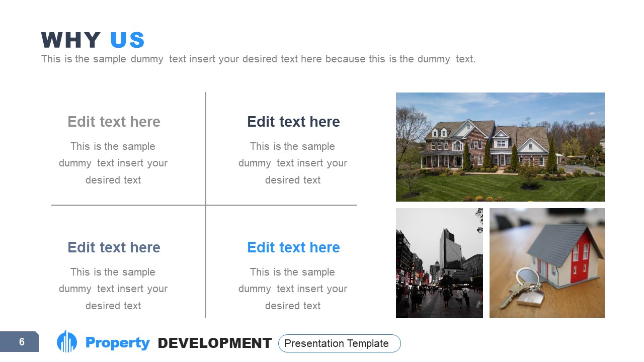Image resolution: width=644 pixels, height=362 pixels.
Task: Click the dummy text beneath bottom-right heading
Action: point(293,289)
